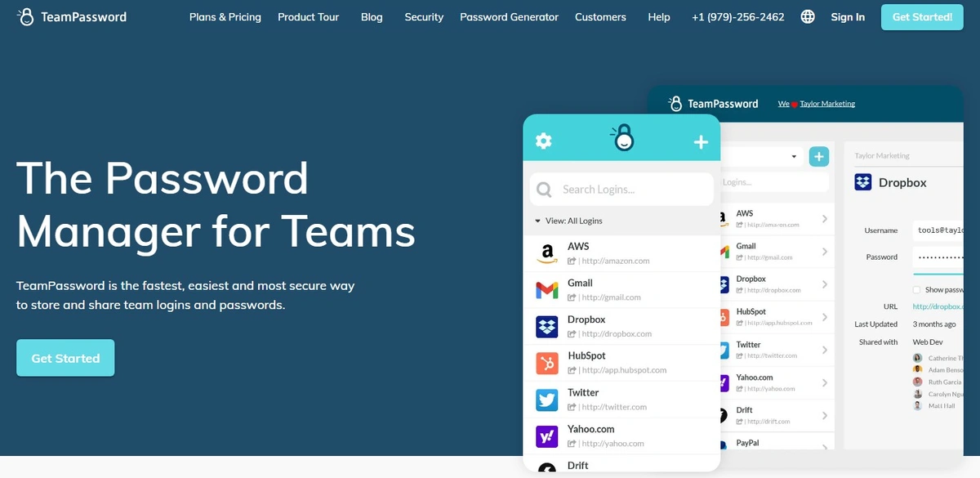Viewport: 980px width, 478px height.
Task: Click the Yahoo icon in the popup list
Action: (x=546, y=436)
